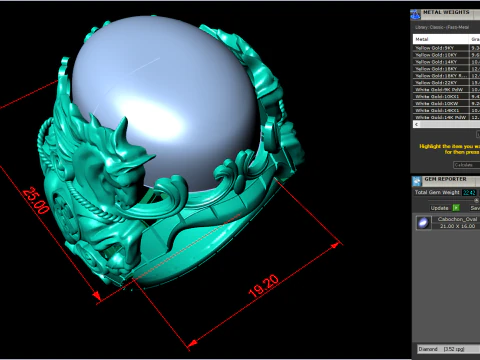Click the Library Classic-Fast-Metal label
The height and width of the screenshot is (360, 480).
click(x=442, y=27)
